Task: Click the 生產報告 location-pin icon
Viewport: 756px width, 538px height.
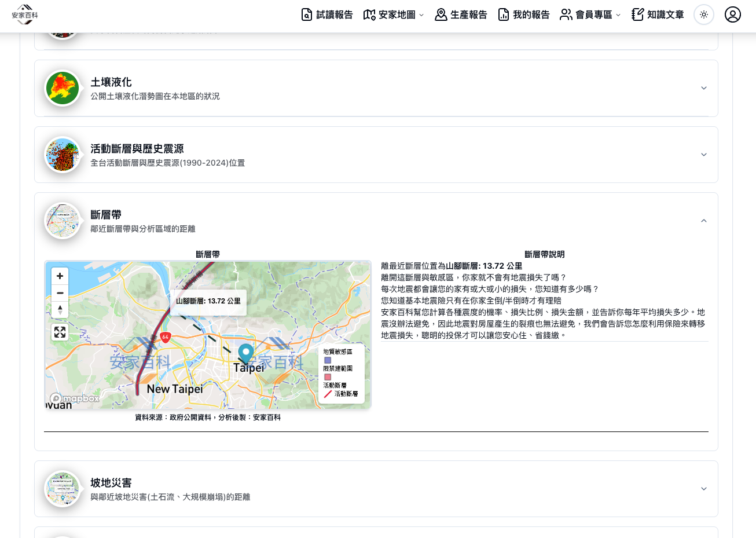Action: tap(441, 14)
